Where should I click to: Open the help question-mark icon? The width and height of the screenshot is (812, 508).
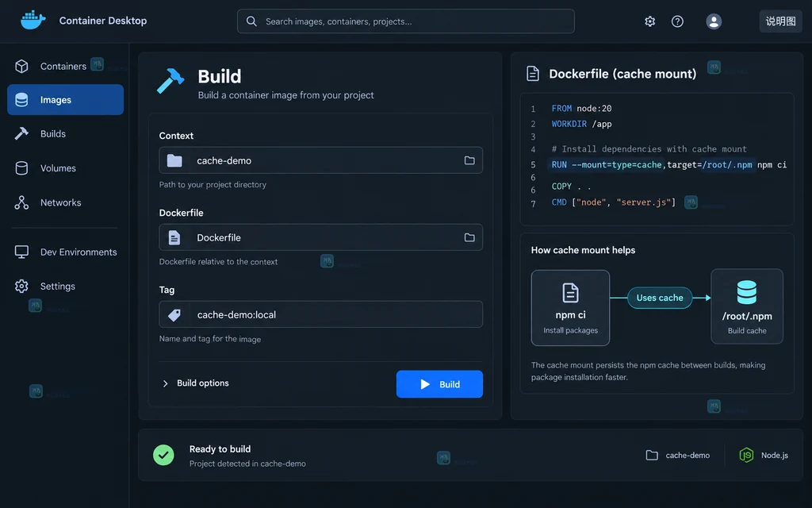click(677, 21)
